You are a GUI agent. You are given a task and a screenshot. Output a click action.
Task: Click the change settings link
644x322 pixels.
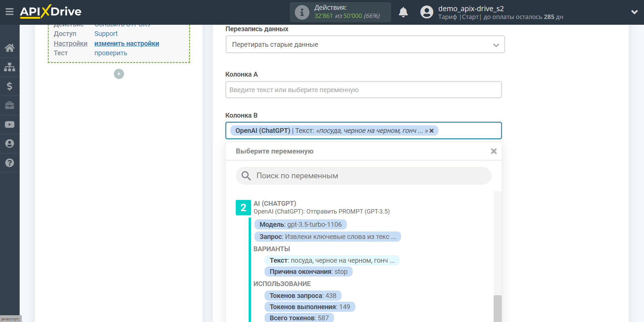127,43
